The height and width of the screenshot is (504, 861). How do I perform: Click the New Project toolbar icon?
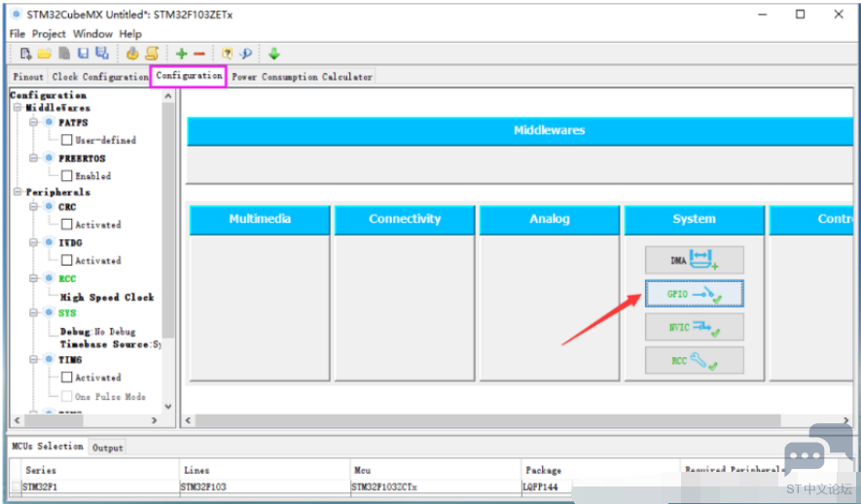(25, 54)
